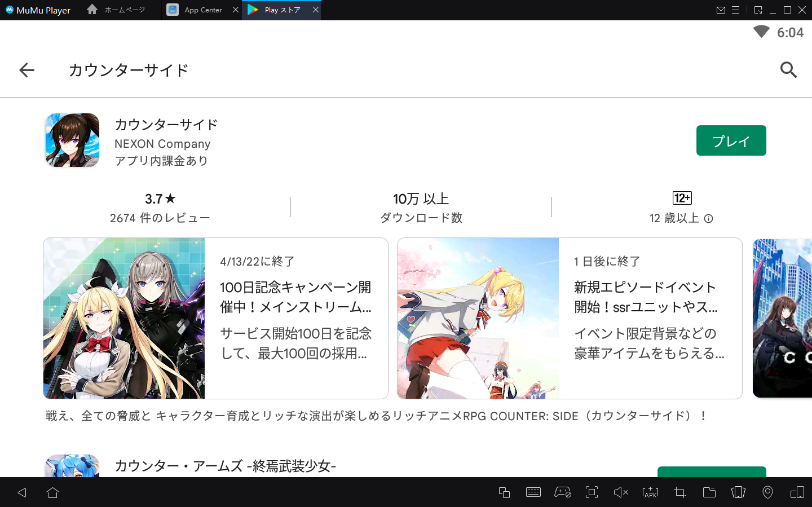The width and height of the screenshot is (812, 507).
Task: Click the 2674 件のレビュー text
Action: tap(160, 218)
